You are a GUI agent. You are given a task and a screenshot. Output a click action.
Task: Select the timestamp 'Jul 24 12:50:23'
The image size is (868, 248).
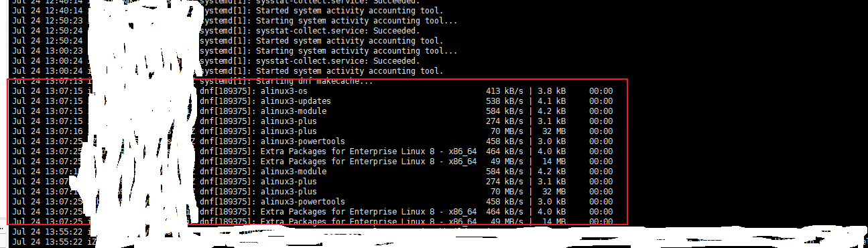pos(48,21)
